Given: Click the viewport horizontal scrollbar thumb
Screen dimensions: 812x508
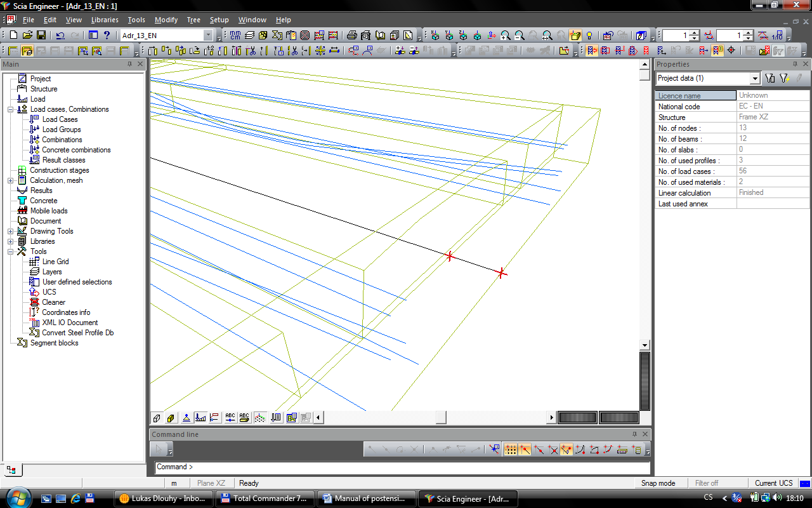Looking at the screenshot, I should pos(441,417).
